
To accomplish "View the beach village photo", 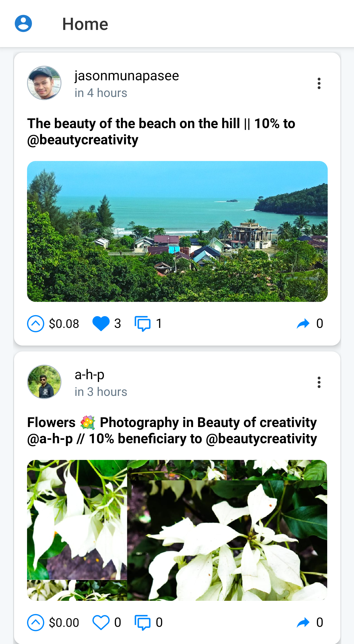I will point(177,231).
